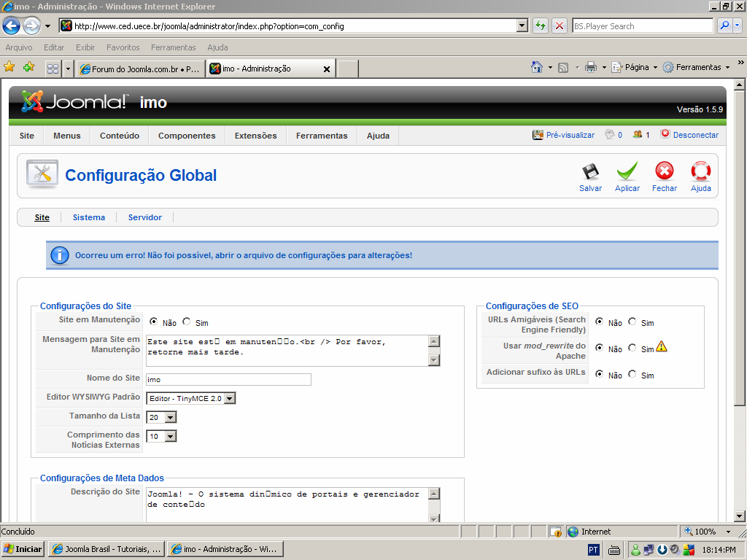Open the Ajuda lifebuoy icon

tap(701, 171)
